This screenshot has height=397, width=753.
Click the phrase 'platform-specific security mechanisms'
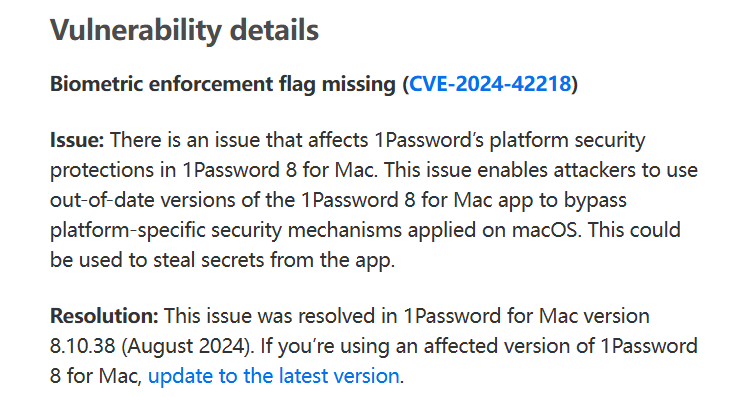226,230
